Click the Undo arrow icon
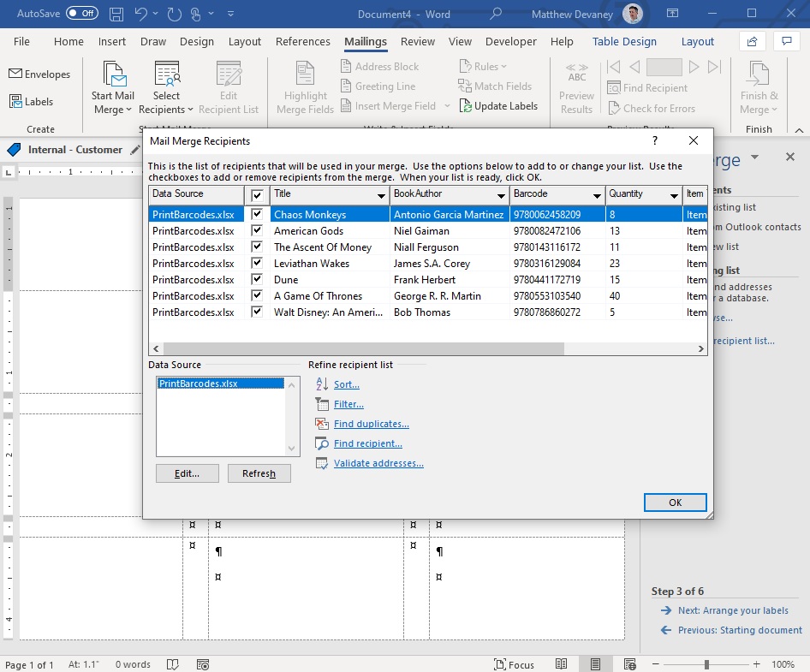This screenshot has height=672, width=810. 140,14
